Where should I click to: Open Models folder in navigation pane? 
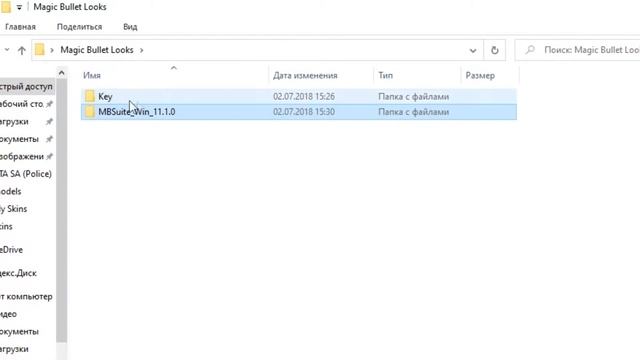tap(11, 191)
